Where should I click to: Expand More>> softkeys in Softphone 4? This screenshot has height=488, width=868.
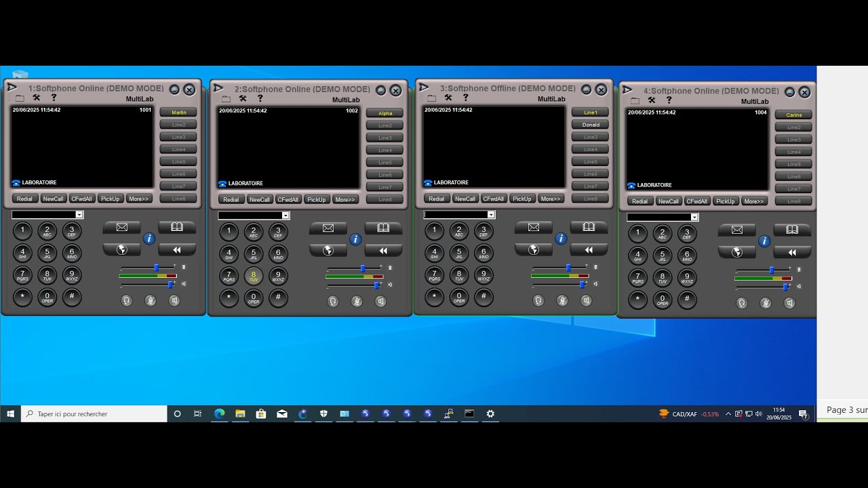(754, 201)
